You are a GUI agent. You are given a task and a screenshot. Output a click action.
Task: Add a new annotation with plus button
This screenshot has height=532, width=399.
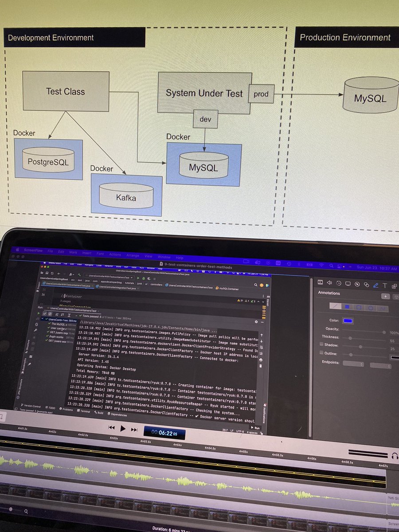coord(386,296)
